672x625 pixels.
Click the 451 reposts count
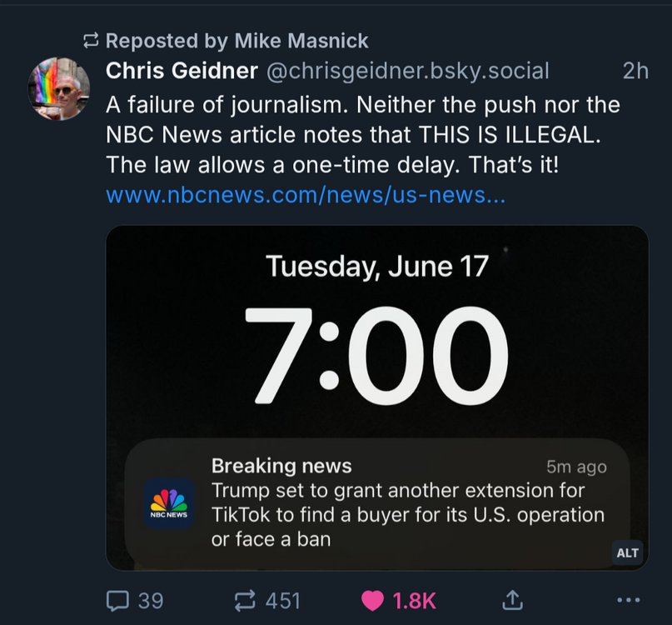(282, 600)
